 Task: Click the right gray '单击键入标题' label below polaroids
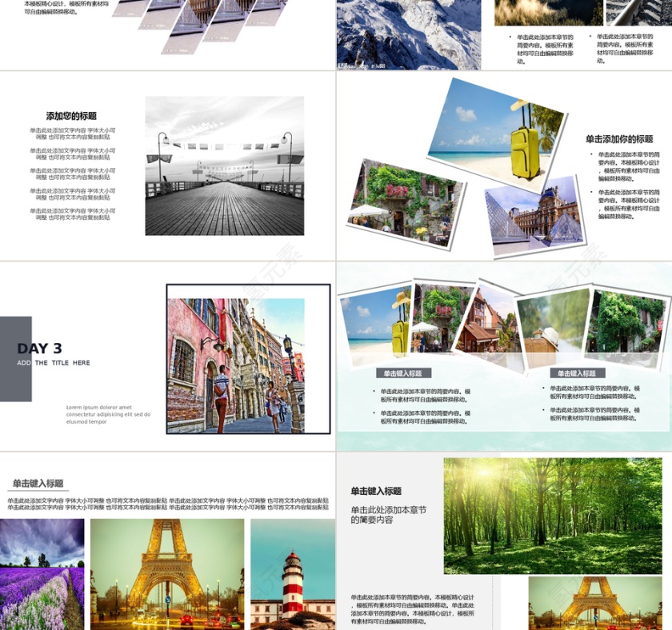[x=576, y=373]
